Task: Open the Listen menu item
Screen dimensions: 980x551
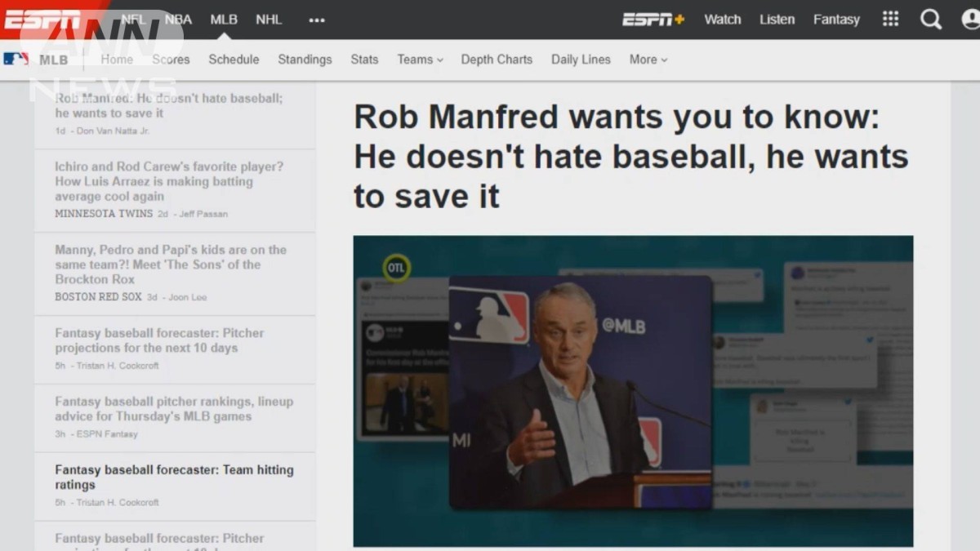Action: (x=777, y=19)
